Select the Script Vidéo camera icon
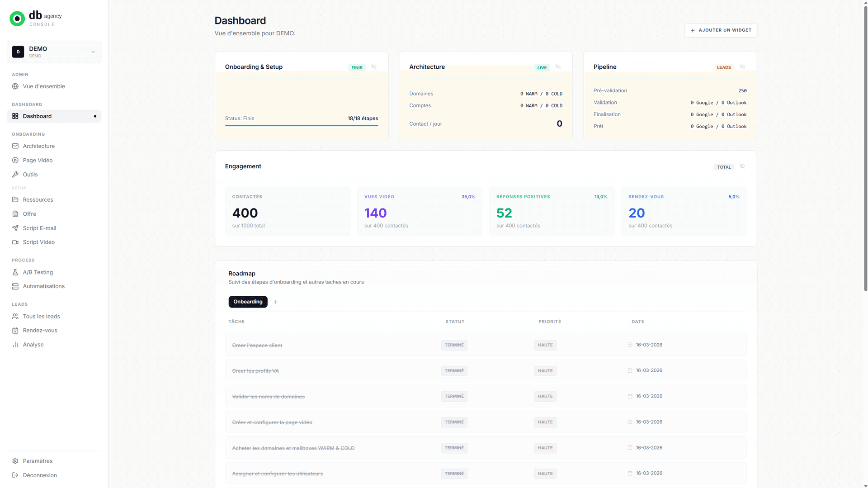The height and width of the screenshot is (488, 868). click(16, 242)
